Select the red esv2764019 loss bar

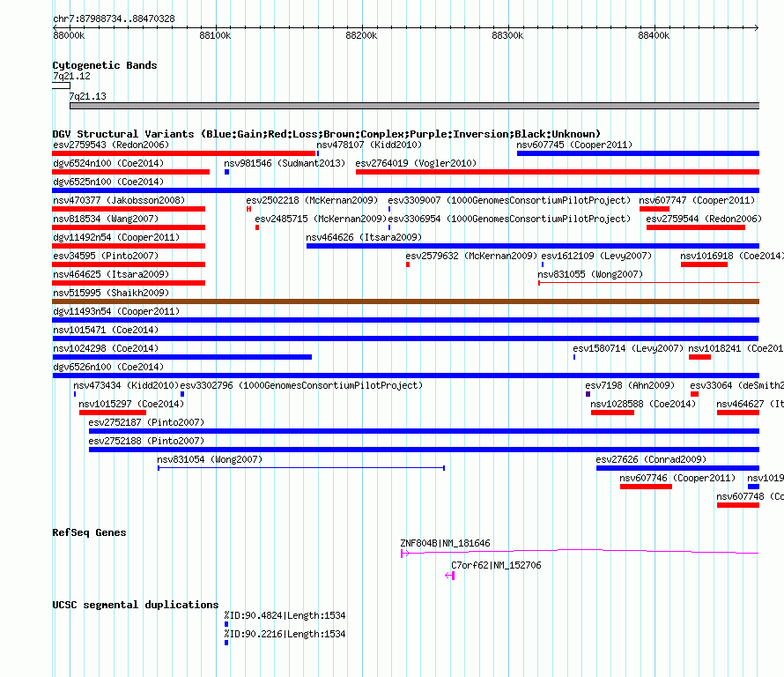(558, 172)
